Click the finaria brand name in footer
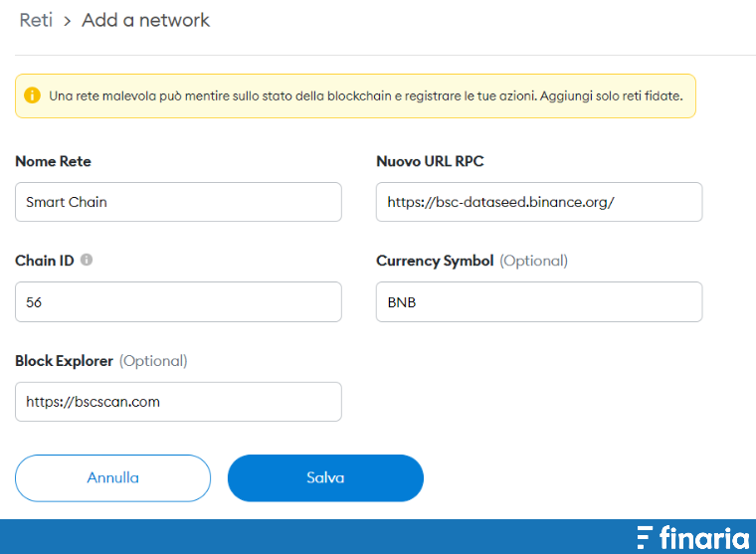756x554 pixels. (x=704, y=538)
